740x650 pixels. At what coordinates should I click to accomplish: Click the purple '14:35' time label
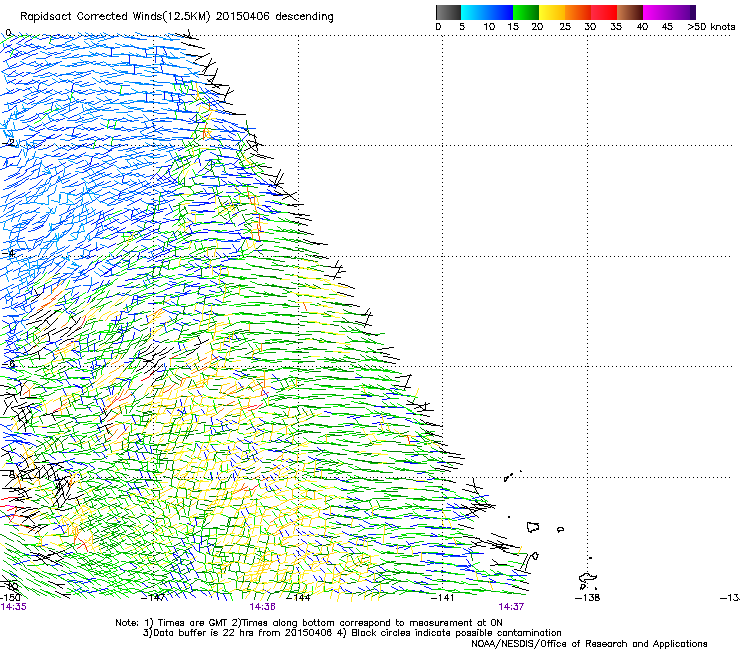coord(14,607)
